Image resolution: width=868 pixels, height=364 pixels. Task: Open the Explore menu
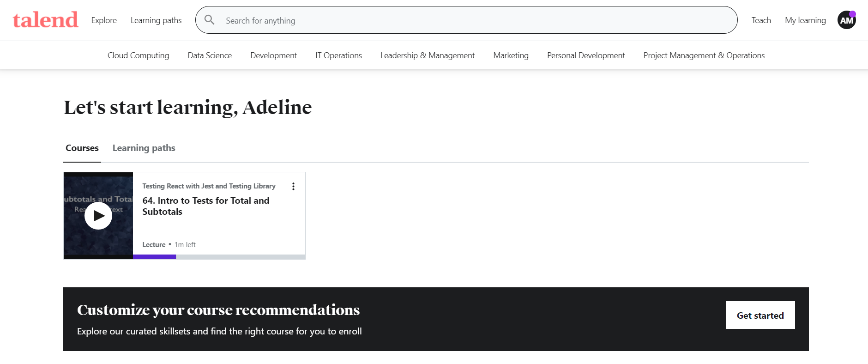104,20
